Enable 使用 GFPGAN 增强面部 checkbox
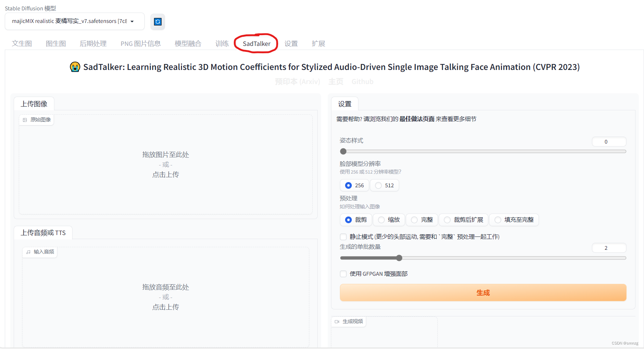The image size is (644, 349). click(343, 274)
